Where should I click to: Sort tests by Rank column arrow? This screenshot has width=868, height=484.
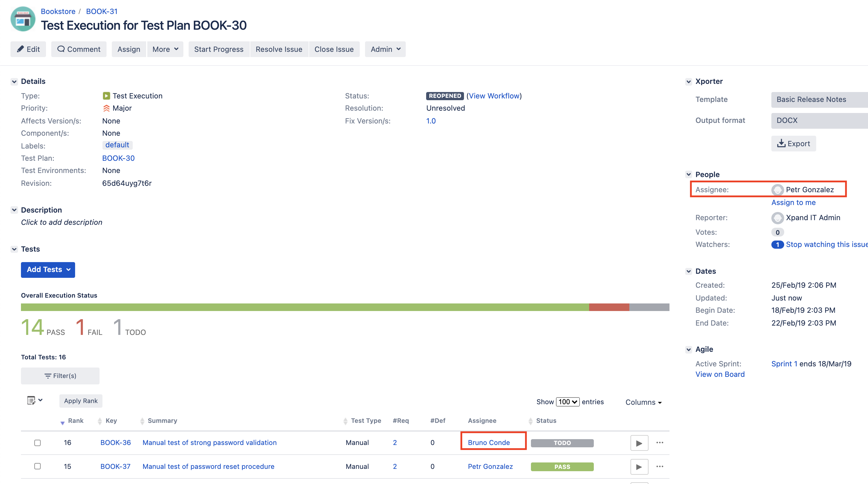[62, 423]
